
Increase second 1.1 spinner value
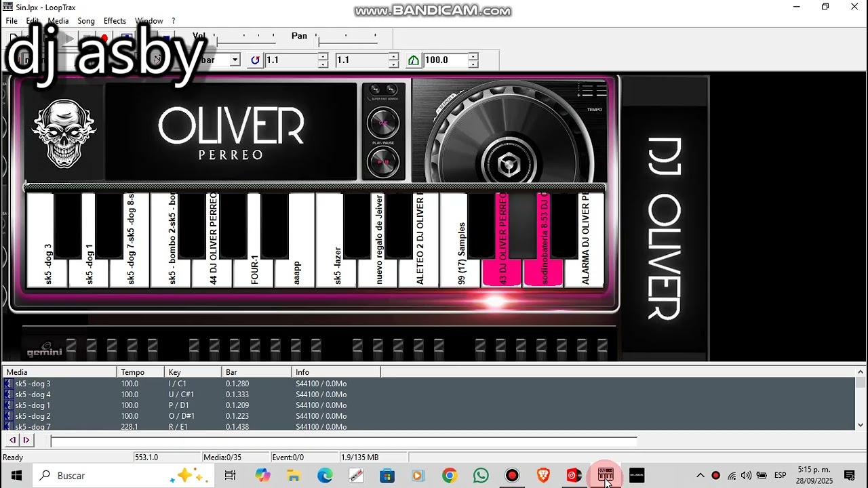point(394,57)
